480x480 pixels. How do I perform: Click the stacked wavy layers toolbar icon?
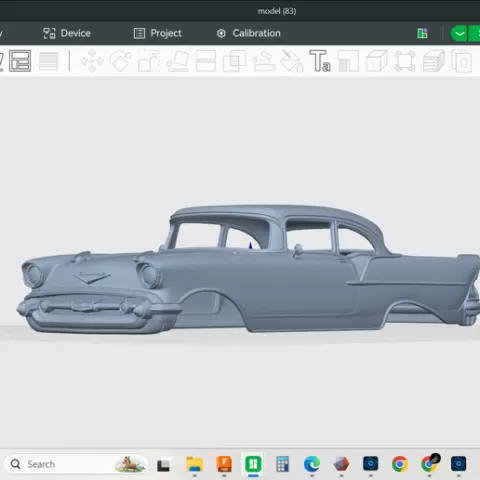pos(434,61)
